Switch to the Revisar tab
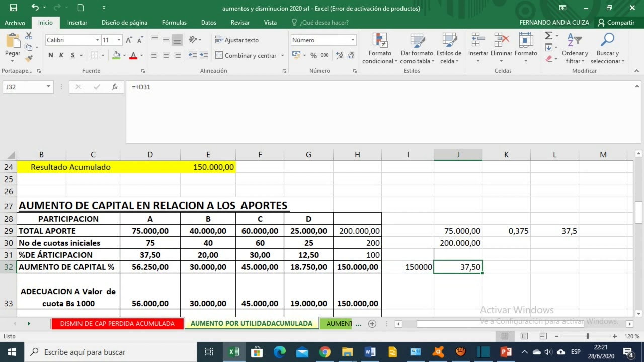The height and width of the screenshot is (362, 644). (240, 23)
